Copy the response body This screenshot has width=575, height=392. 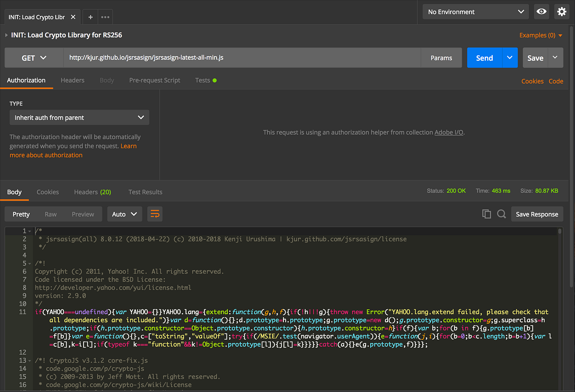click(x=487, y=214)
